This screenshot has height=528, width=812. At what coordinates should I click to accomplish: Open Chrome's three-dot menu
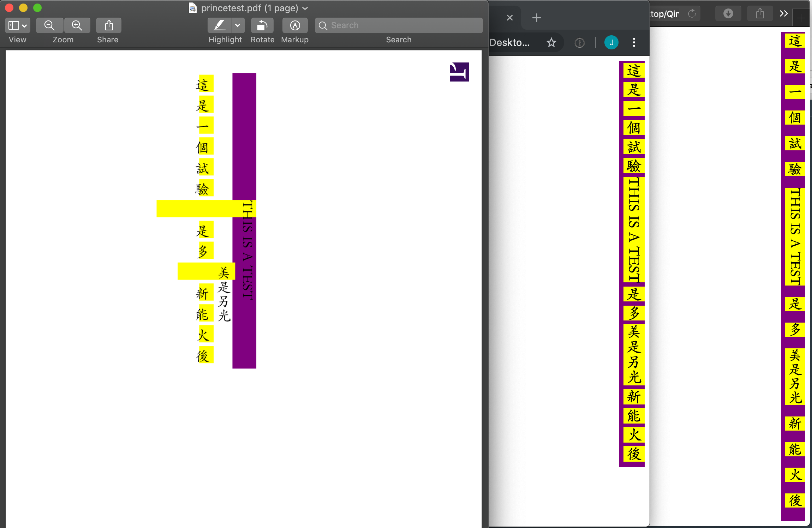click(x=634, y=43)
